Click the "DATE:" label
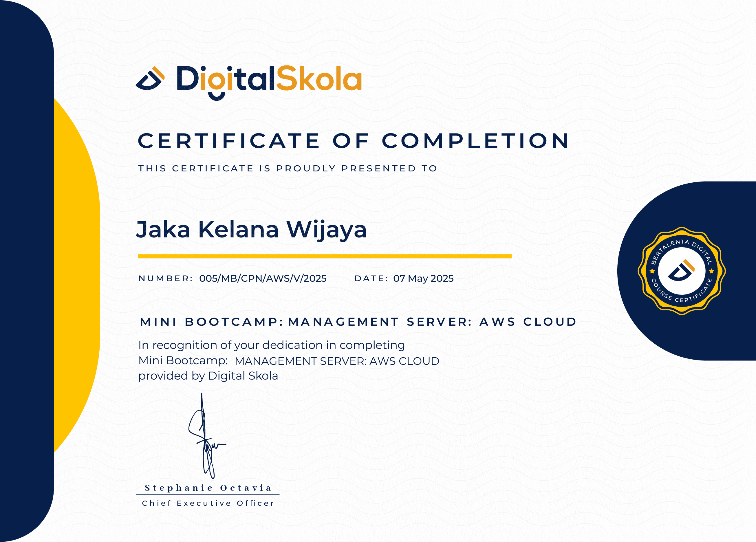 (x=371, y=278)
